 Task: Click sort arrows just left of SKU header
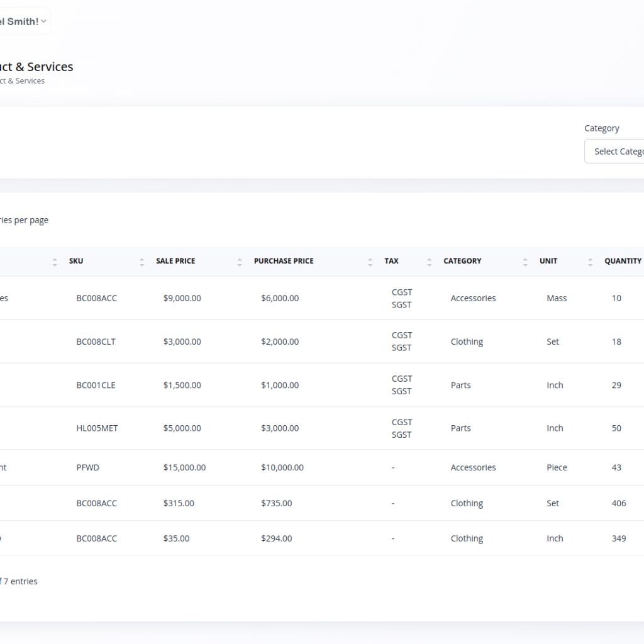point(55,262)
